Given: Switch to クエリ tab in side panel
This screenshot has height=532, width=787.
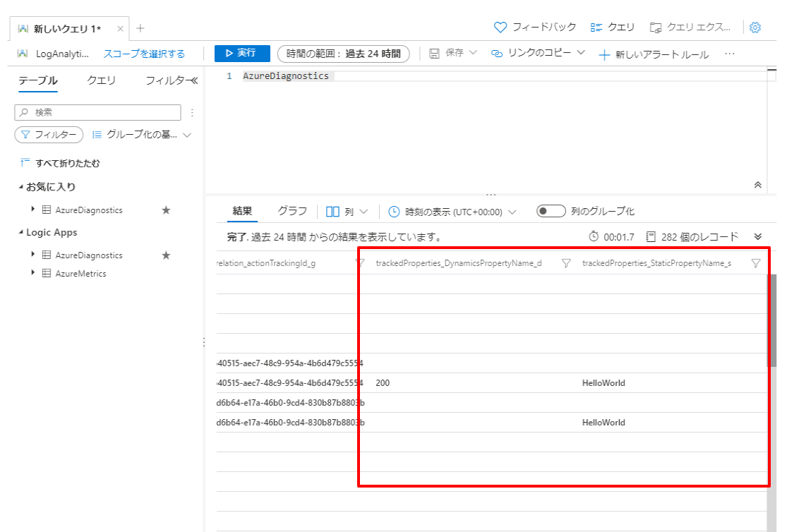Looking at the screenshot, I should tap(101, 80).
